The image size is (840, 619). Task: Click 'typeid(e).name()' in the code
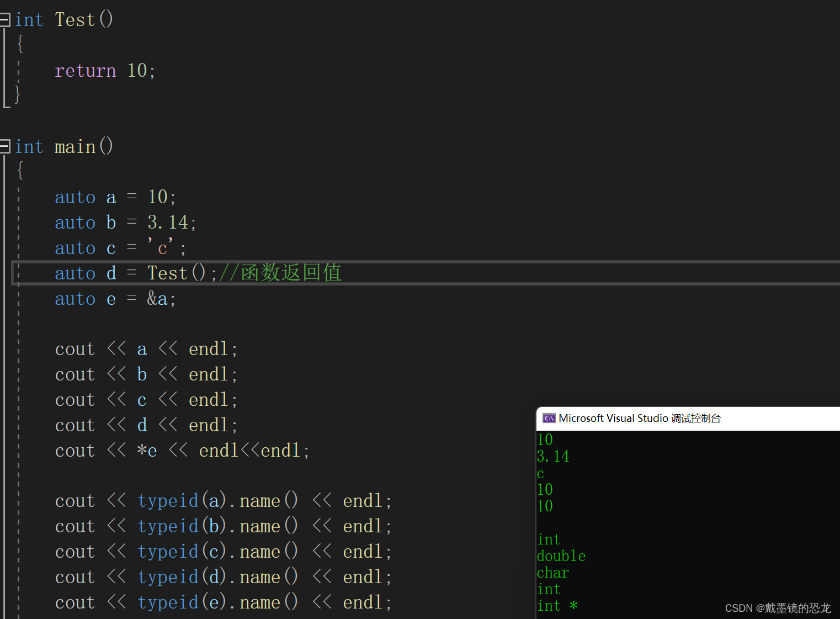(218, 602)
